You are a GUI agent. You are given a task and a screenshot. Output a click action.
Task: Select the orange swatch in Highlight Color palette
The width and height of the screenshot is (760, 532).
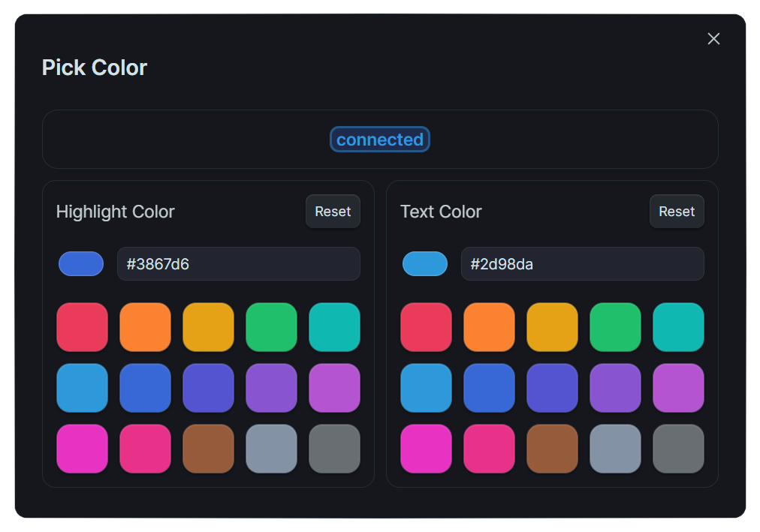[x=145, y=326]
